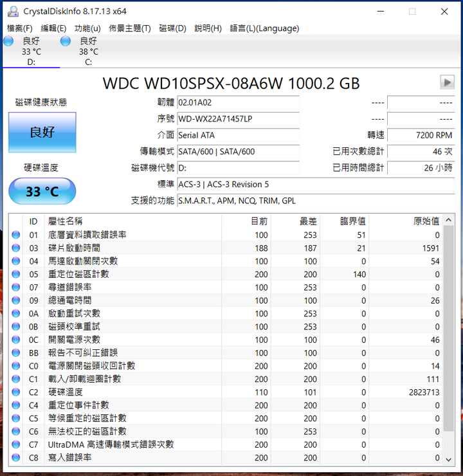
Task: Click the blue status circle for C: drive
Action: click(65, 41)
